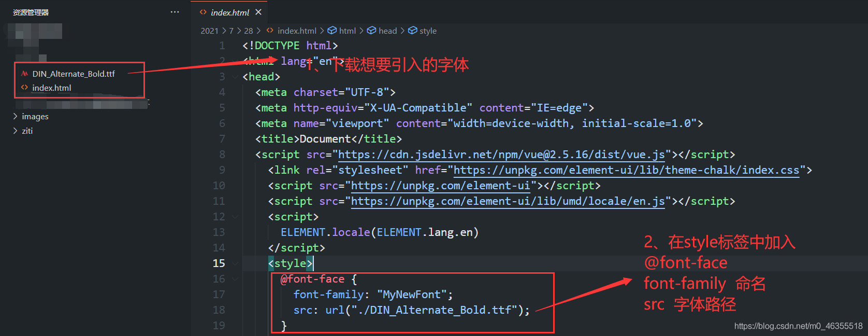Click the @font-face rule text

[x=312, y=279]
